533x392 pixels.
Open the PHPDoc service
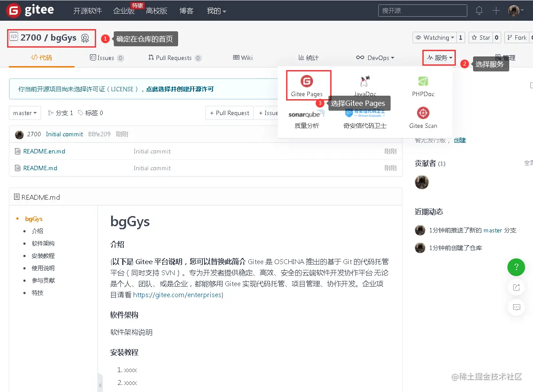point(423,85)
